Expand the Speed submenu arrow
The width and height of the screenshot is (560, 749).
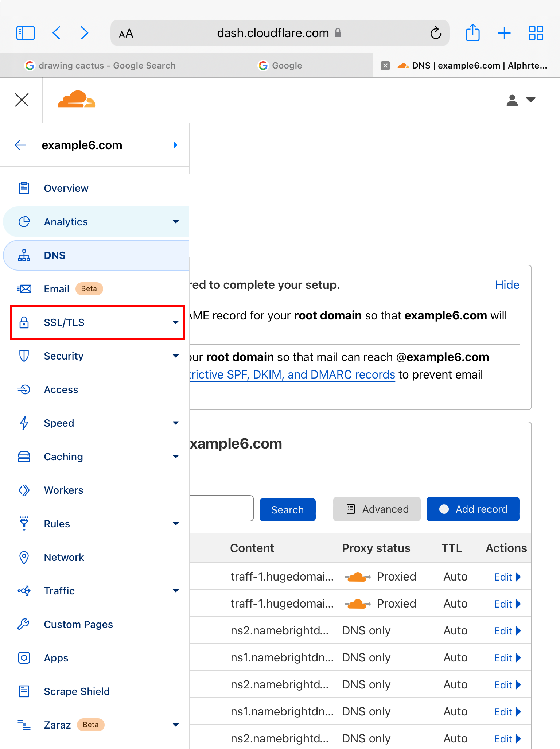176,423
